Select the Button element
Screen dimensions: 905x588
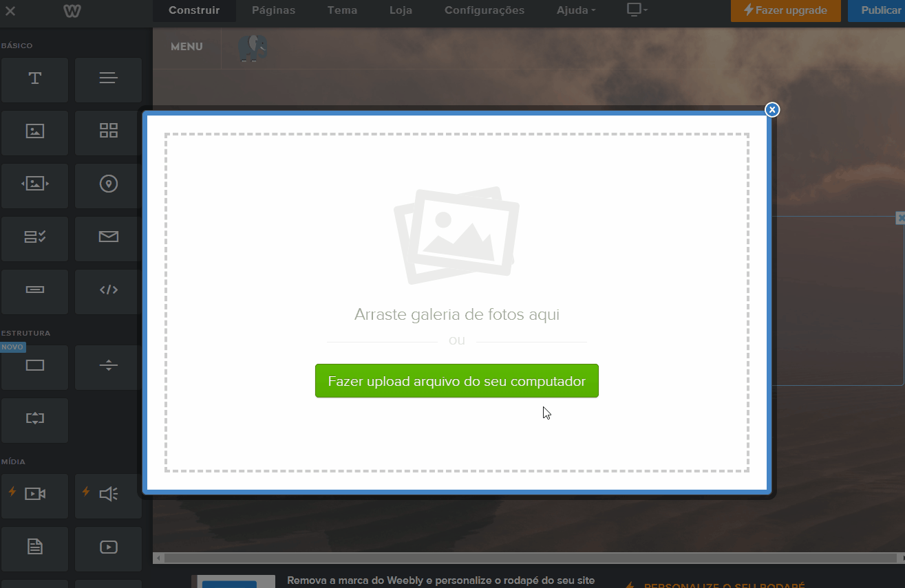click(x=35, y=292)
